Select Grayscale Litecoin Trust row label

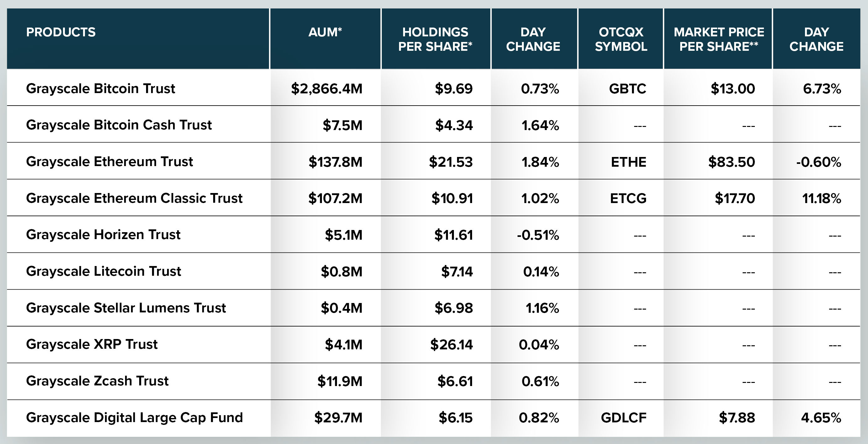pos(103,271)
